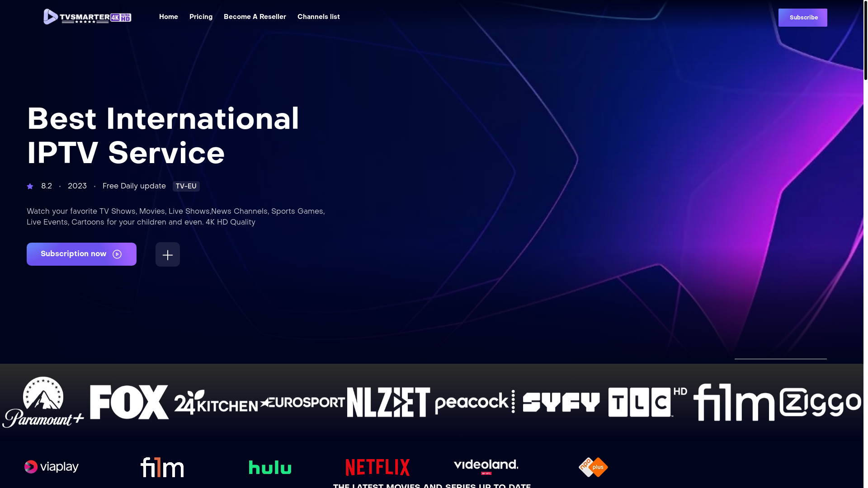Select the Ziggo logo
This screenshot has height=488, width=868.
pos(821,402)
